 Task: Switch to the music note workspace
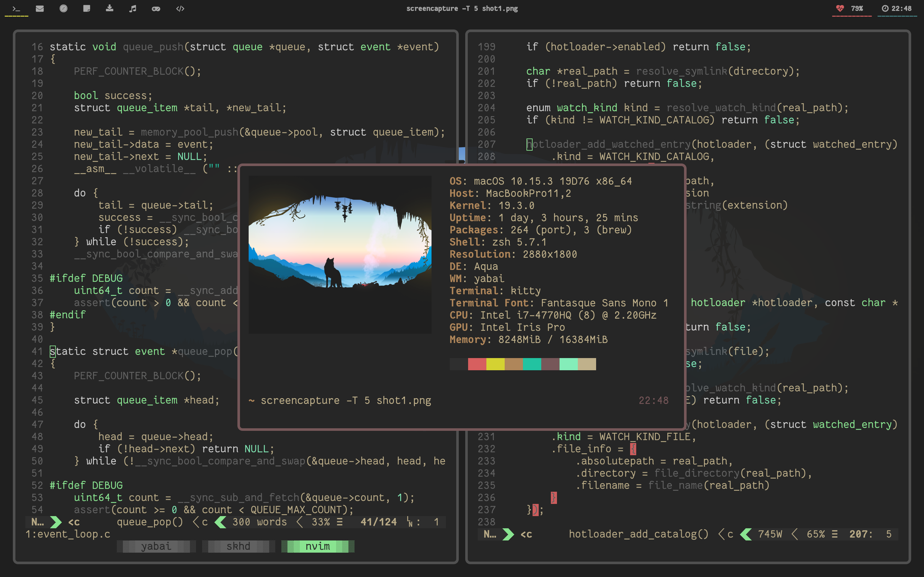(133, 8)
